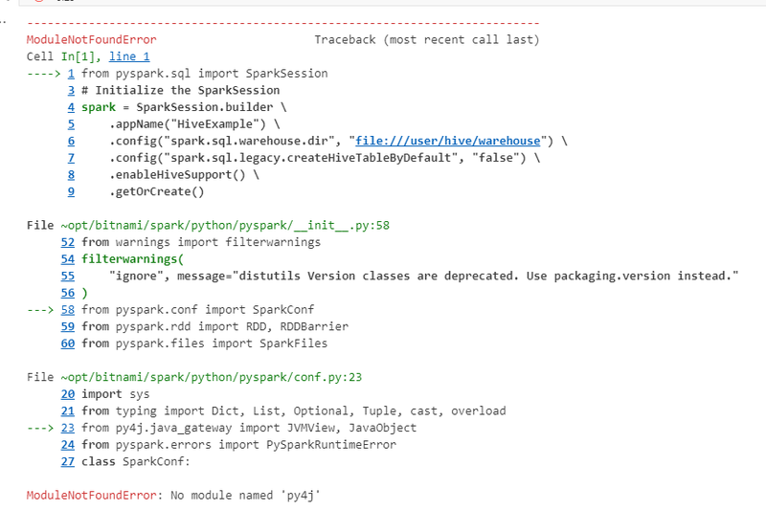766x532 pixels.
Task: Open the file:///user/hive/warehouse link
Action: pyautogui.click(x=447, y=141)
